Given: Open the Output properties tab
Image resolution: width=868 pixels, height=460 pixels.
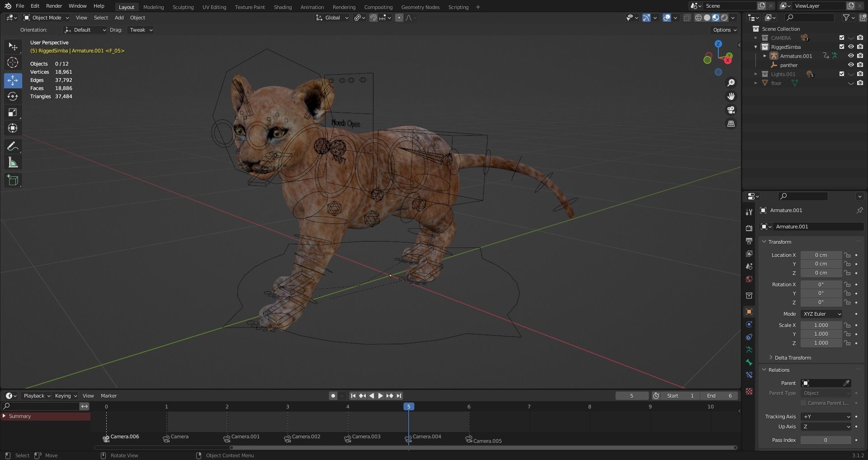Looking at the screenshot, I should pyautogui.click(x=749, y=241).
